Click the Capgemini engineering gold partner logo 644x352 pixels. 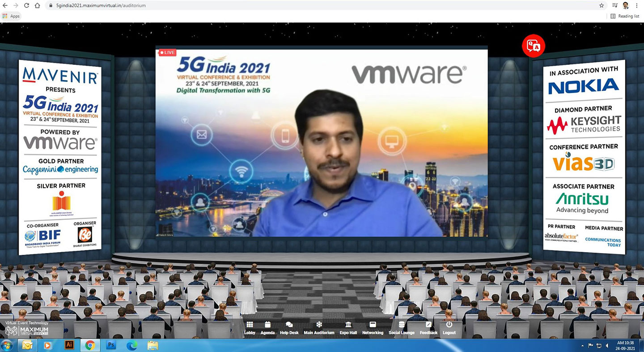(x=60, y=170)
